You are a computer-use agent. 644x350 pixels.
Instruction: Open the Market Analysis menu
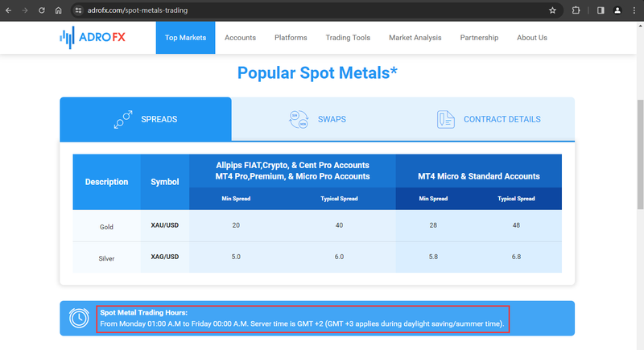tap(415, 37)
